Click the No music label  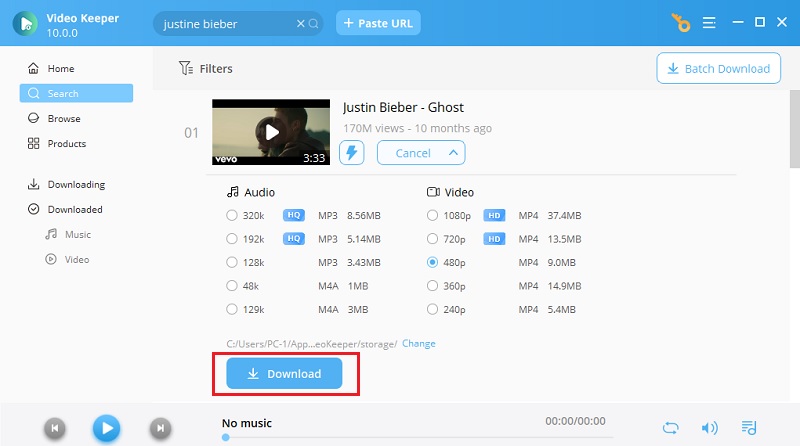[x=246, y=423]
